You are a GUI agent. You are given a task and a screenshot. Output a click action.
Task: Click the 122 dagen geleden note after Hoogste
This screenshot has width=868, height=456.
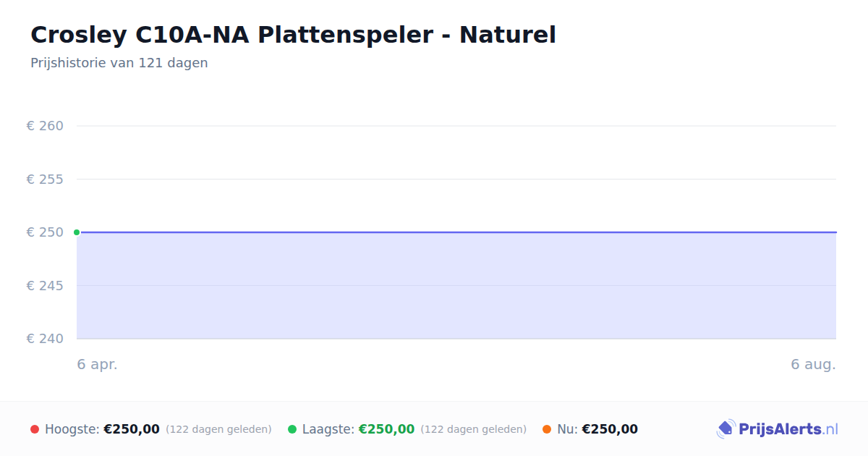click(218, 429)
